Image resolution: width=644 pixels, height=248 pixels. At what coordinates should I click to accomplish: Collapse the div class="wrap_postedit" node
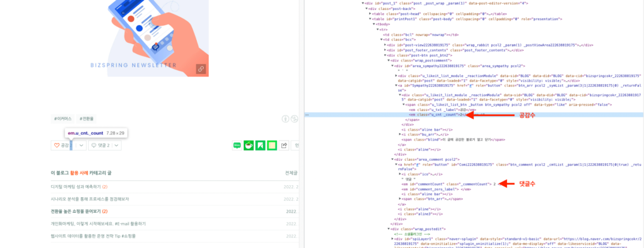389,229
